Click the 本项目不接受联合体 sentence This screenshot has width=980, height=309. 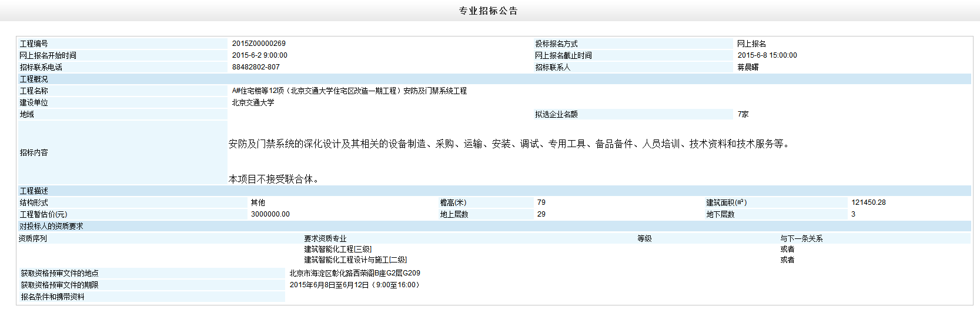click(x=273, y=179)
